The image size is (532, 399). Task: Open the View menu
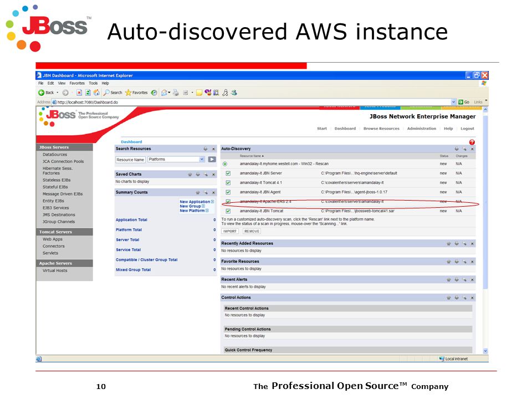point(62,83)
